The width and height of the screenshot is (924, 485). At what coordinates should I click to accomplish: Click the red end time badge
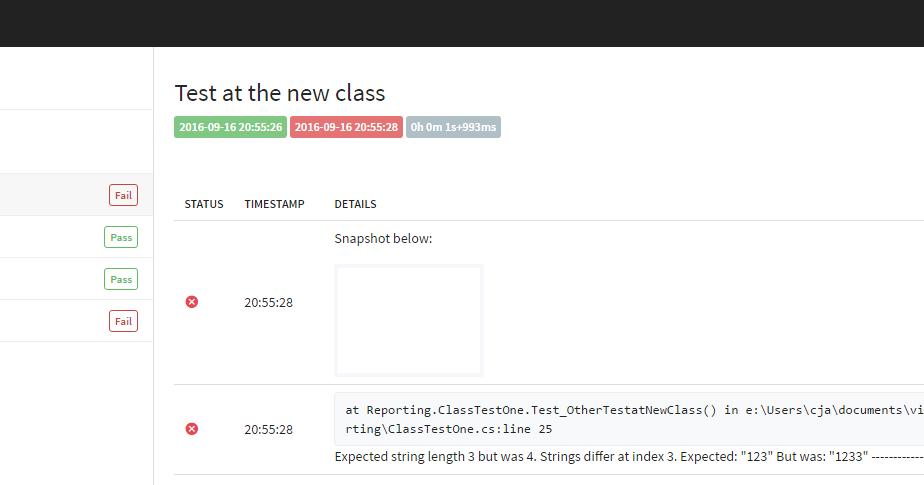(347, 127)
